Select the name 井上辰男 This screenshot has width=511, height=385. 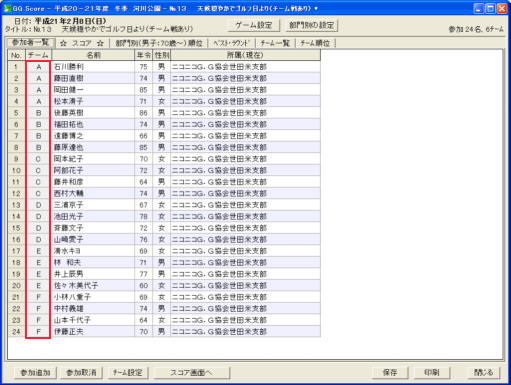pyautogui.click(x=69, y=274)
